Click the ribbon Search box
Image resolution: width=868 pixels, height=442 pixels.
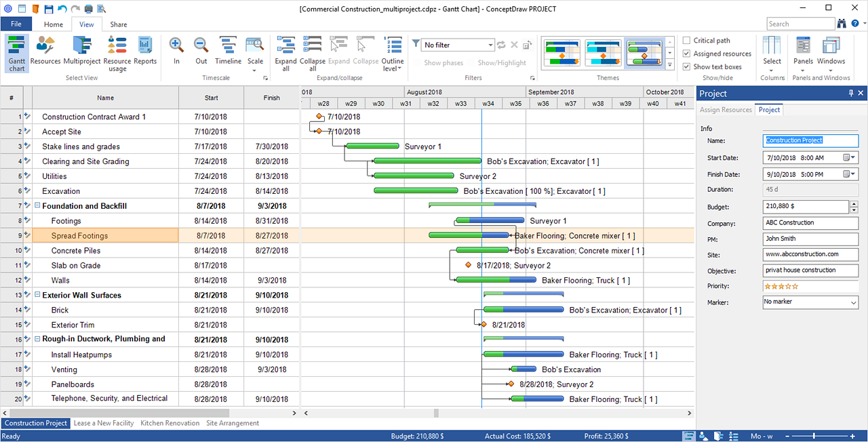(801, 24)
